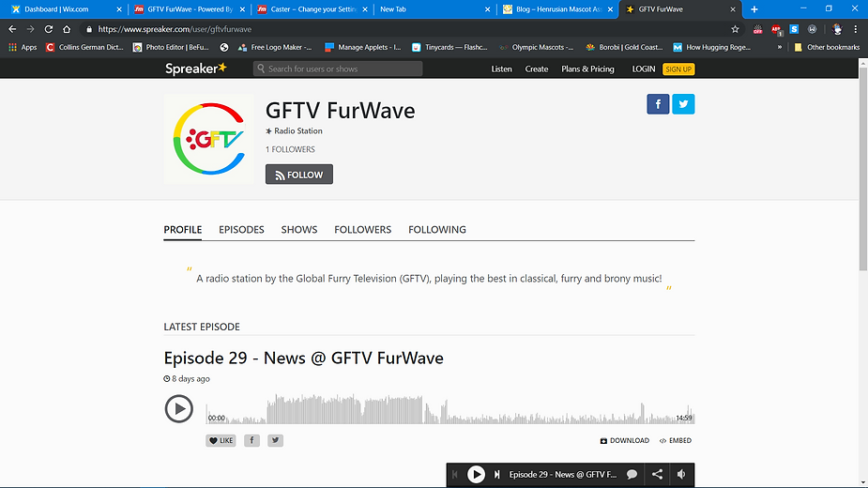Open Manage Applets bookmark

tap(363, 47)
